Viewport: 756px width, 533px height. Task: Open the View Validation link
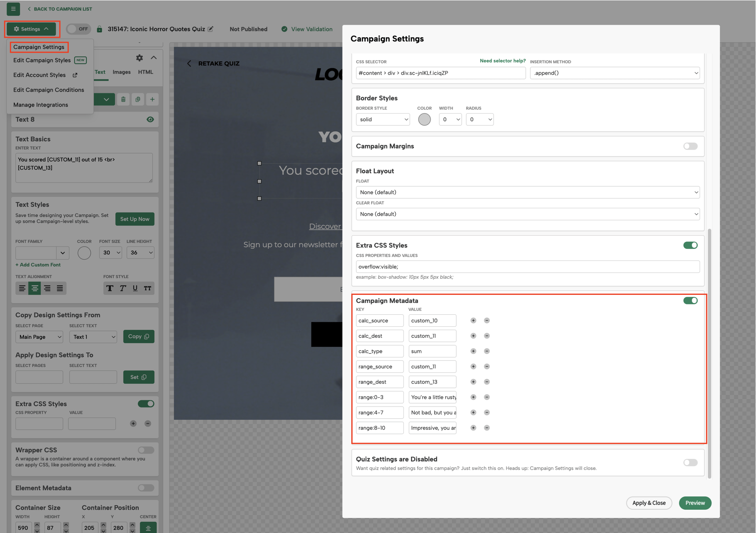click(312, 29)
